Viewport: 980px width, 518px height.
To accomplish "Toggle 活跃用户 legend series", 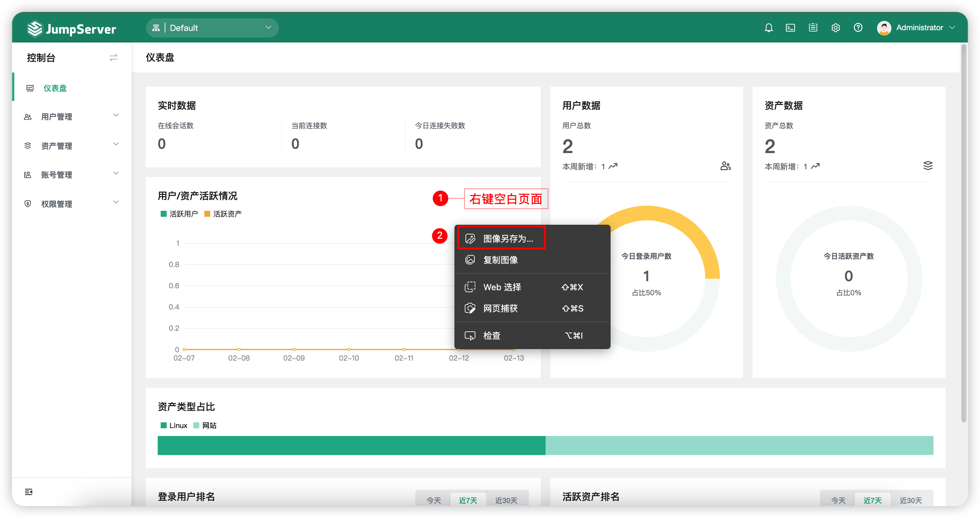I will click(179, 214).
